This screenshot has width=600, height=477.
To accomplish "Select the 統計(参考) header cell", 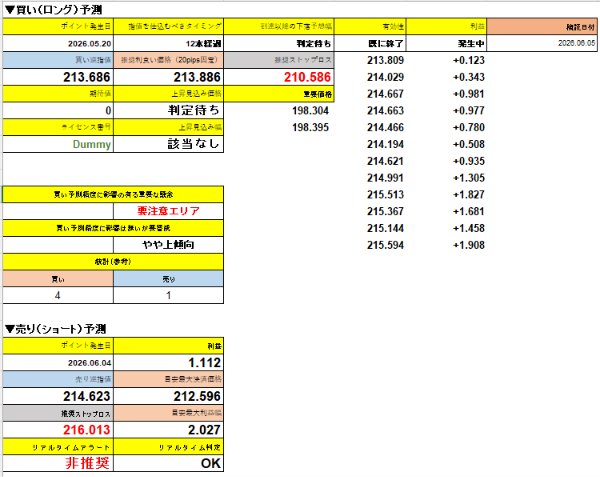I will coord(113,262).
